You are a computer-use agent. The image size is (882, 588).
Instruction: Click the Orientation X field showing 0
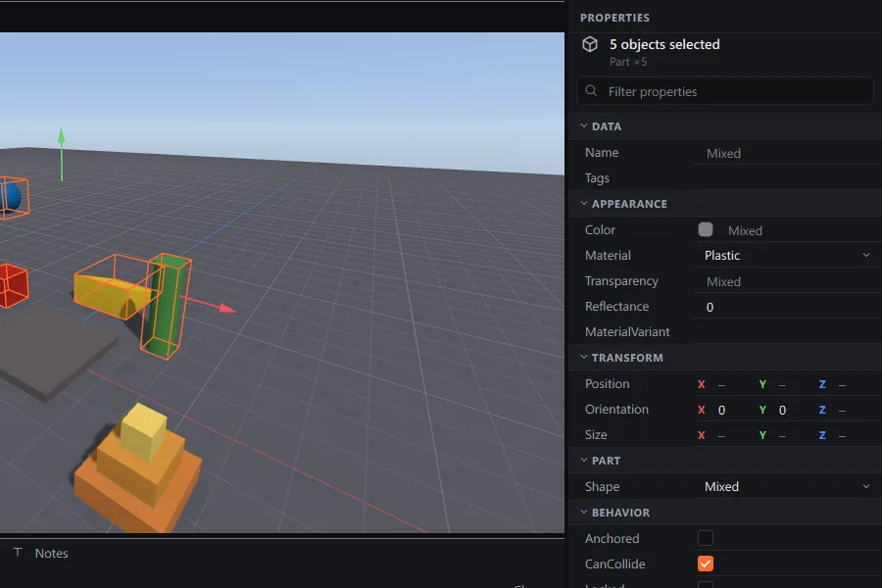point(724,410)
